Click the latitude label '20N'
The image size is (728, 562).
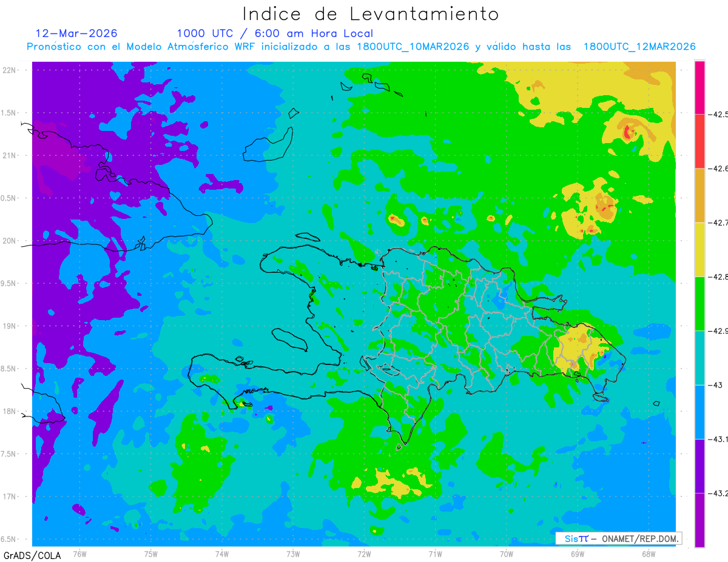(x=9, y=241)
